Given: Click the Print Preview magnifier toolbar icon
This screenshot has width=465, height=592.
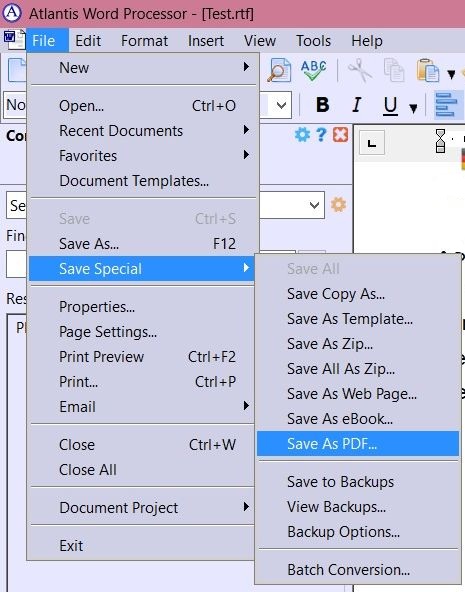Looking at the screenshot, I should [x=279, y=70].
